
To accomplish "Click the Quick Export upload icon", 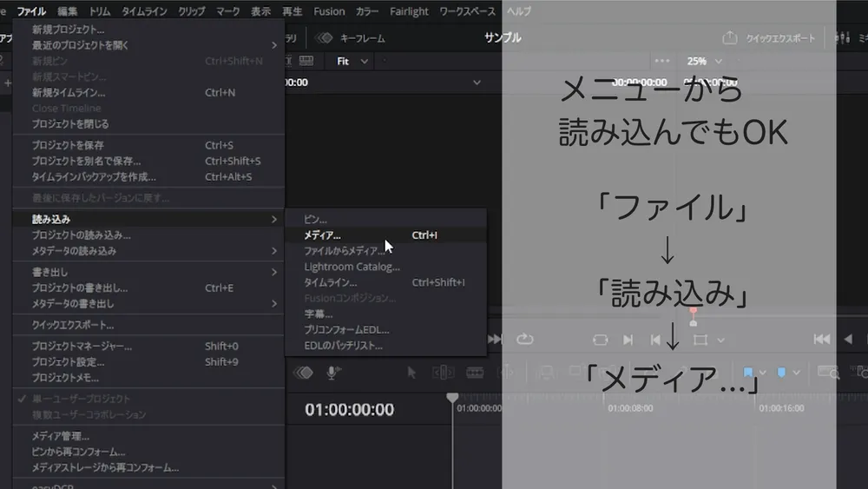I will point(730,37).
